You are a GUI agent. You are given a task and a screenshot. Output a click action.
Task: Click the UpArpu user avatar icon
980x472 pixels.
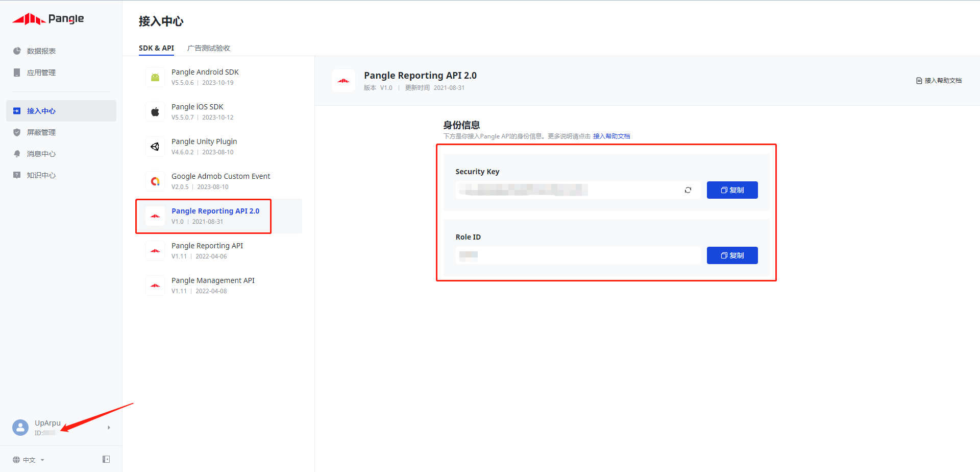click(x=20, y=428)
